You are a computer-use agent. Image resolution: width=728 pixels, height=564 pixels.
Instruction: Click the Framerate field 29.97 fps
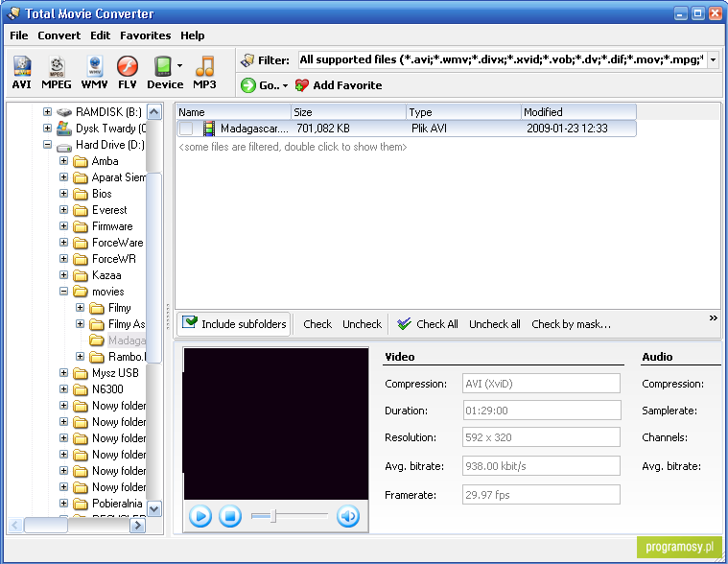(x=541, y=495)
